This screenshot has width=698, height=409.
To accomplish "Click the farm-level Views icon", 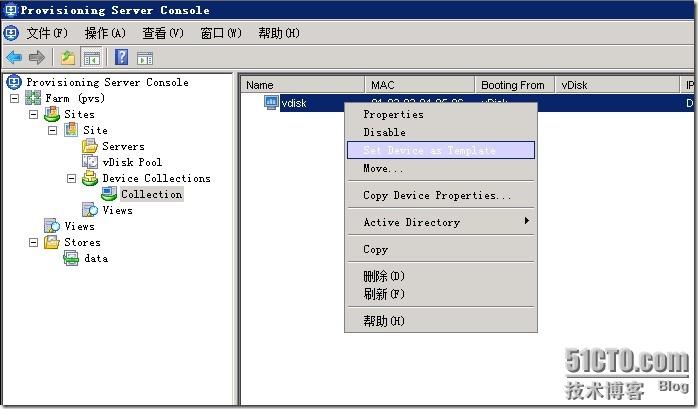I will tap(52, 226).
